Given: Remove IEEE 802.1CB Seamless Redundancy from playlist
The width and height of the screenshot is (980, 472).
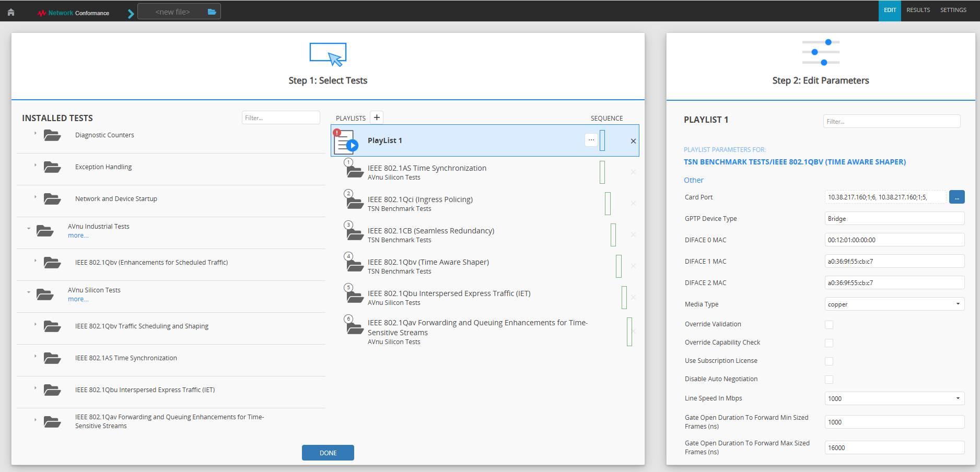Looking at the screenshot, I should tap(633, 234).
